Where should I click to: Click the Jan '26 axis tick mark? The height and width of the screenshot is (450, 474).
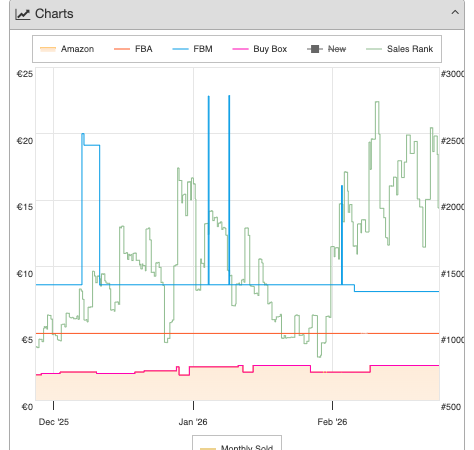point(193,405)
